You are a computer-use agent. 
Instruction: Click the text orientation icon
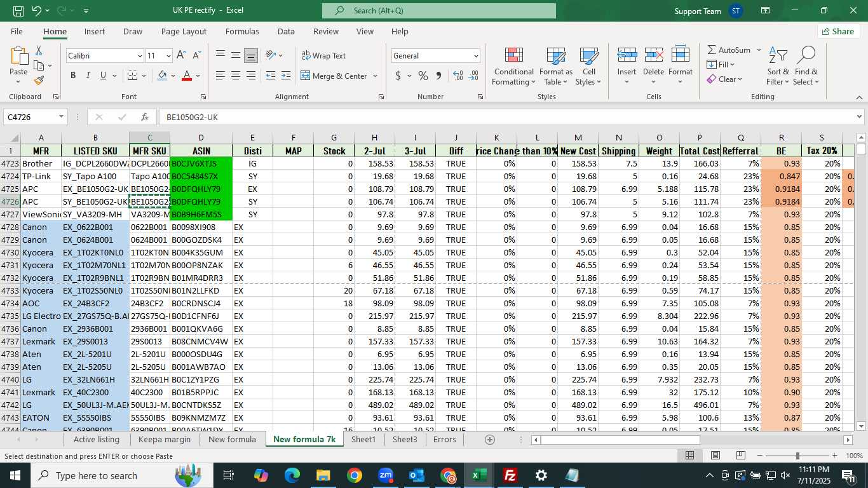[271, 55]
